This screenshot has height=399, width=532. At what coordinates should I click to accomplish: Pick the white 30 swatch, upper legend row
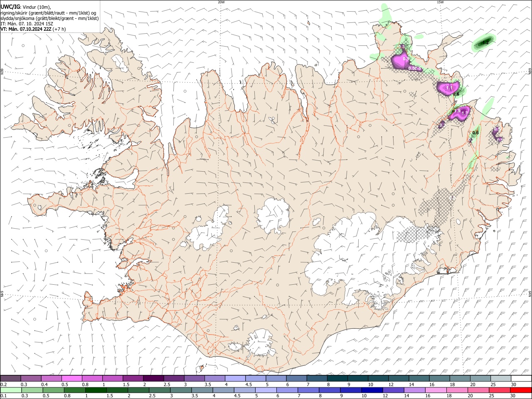[521, 378]
